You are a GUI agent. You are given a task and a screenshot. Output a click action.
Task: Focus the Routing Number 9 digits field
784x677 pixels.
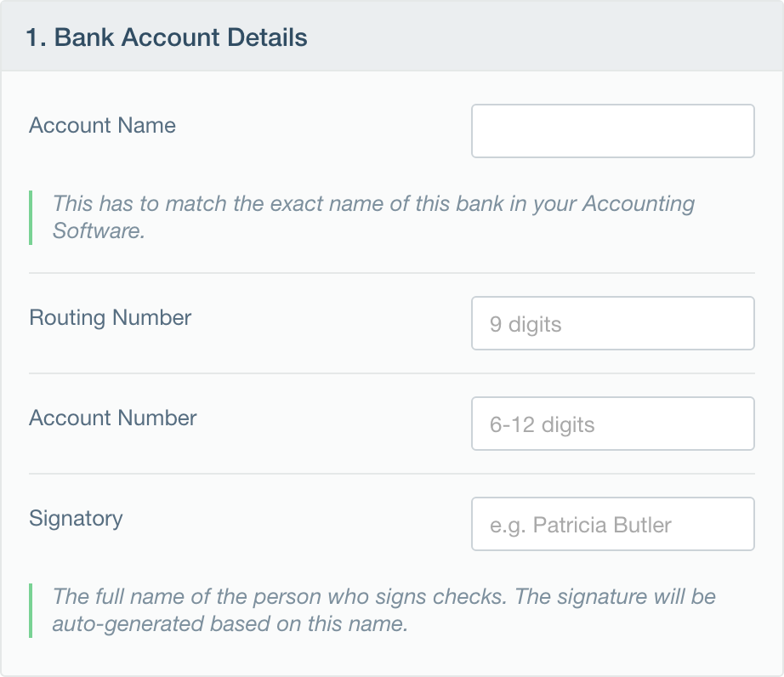pyautogui.click(x=612, y=323)
